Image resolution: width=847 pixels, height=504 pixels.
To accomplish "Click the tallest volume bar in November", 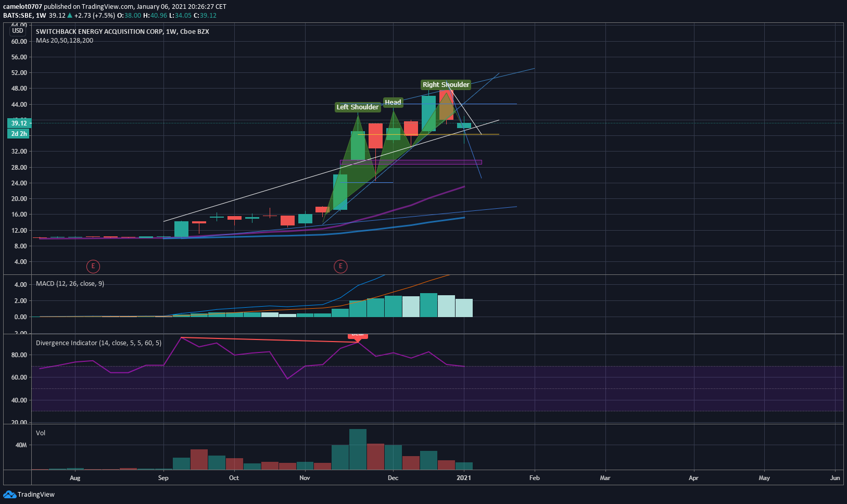I will (358, 449).
